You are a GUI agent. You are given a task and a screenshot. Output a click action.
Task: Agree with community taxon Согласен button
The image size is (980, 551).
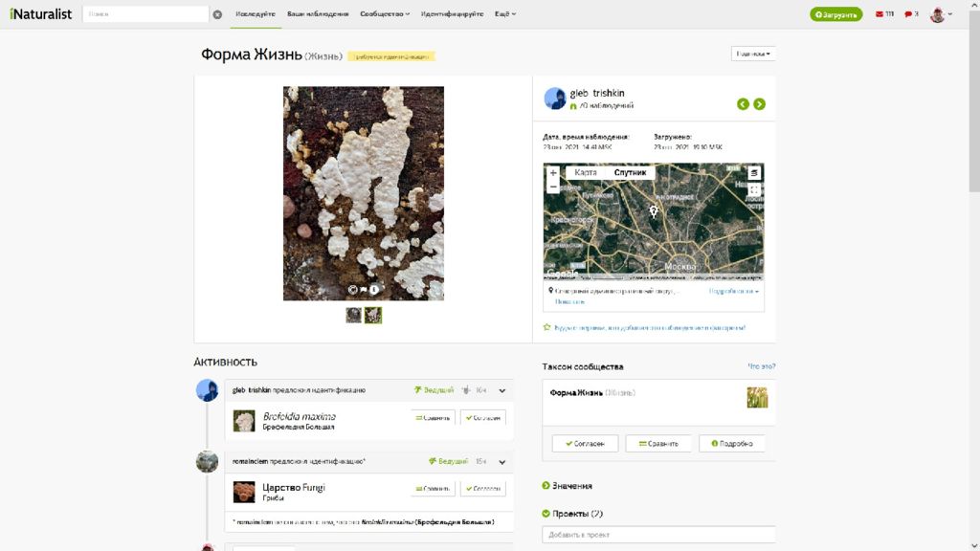[x=585, y=444]
